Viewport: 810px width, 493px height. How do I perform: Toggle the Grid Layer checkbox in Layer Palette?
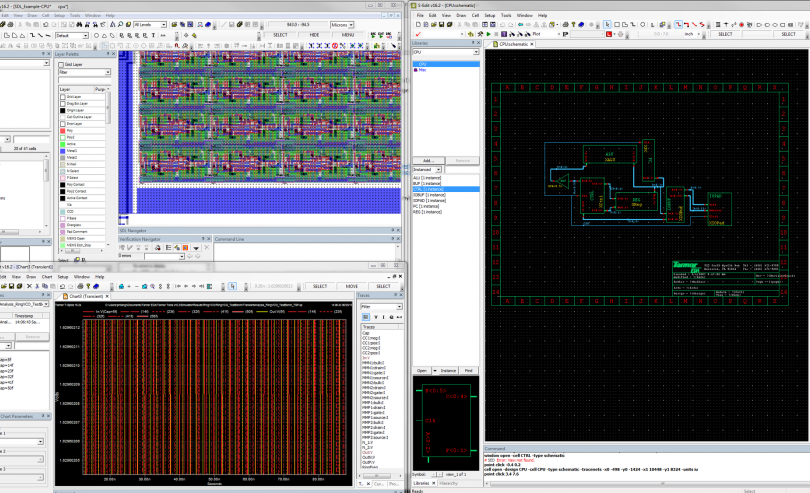point(61,65)
